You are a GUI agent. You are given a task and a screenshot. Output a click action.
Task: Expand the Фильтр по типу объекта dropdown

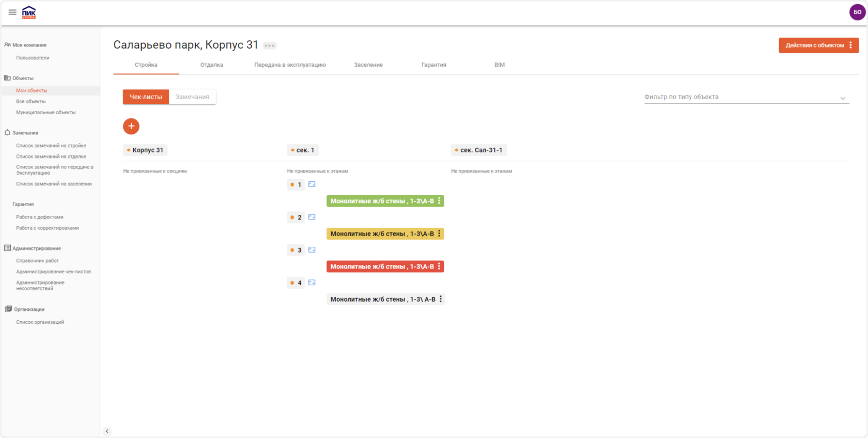coord(747,97)
